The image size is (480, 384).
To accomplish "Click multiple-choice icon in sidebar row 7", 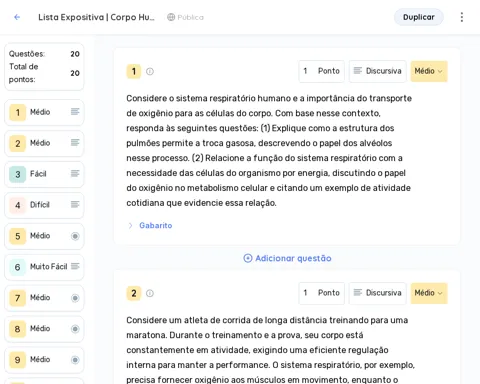I will coord(75,298).
